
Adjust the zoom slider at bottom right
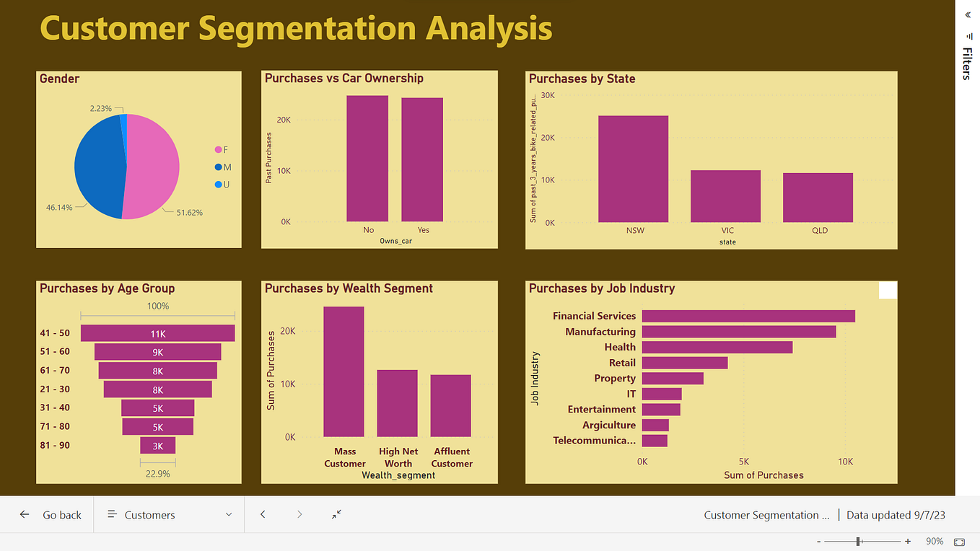click(858, 541)
